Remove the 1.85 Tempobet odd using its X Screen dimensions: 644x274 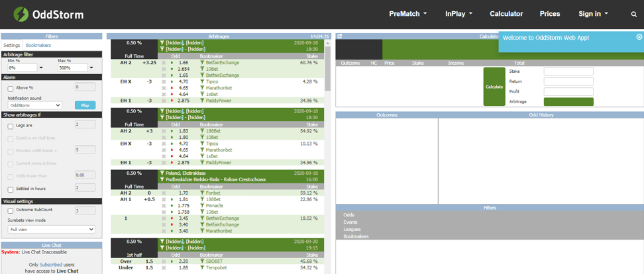click(x=164, y=268)
